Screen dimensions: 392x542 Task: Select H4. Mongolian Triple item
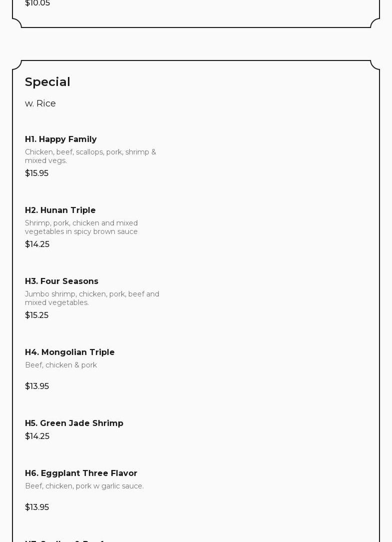click(x=70, y=352)
